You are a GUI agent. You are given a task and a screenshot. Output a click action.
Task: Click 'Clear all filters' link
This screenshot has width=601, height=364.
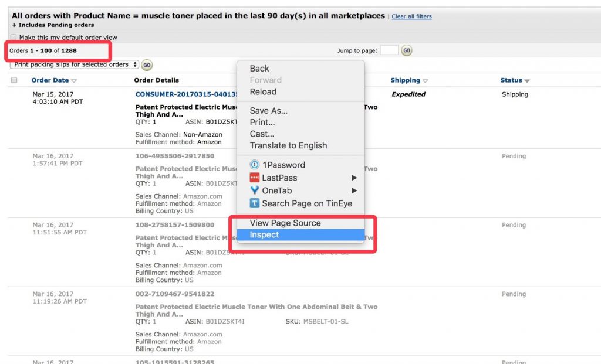(x=411, y=16)
